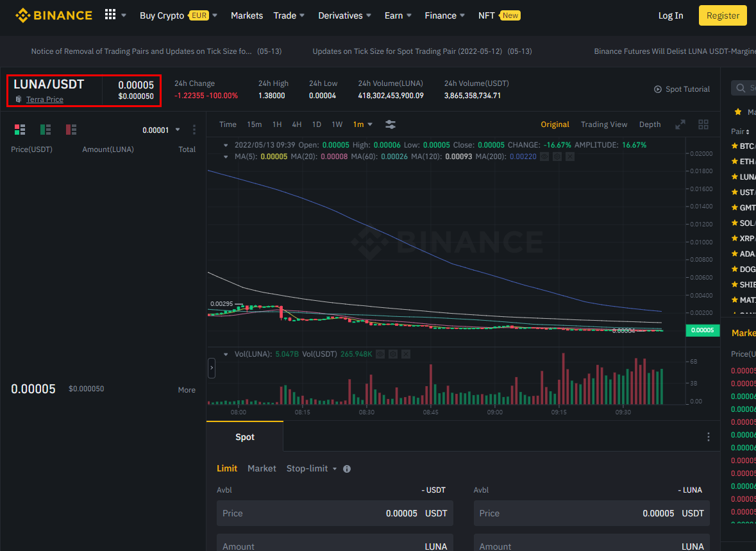
Task: Click the favorites star filter icon
Action: coord(737,112)
